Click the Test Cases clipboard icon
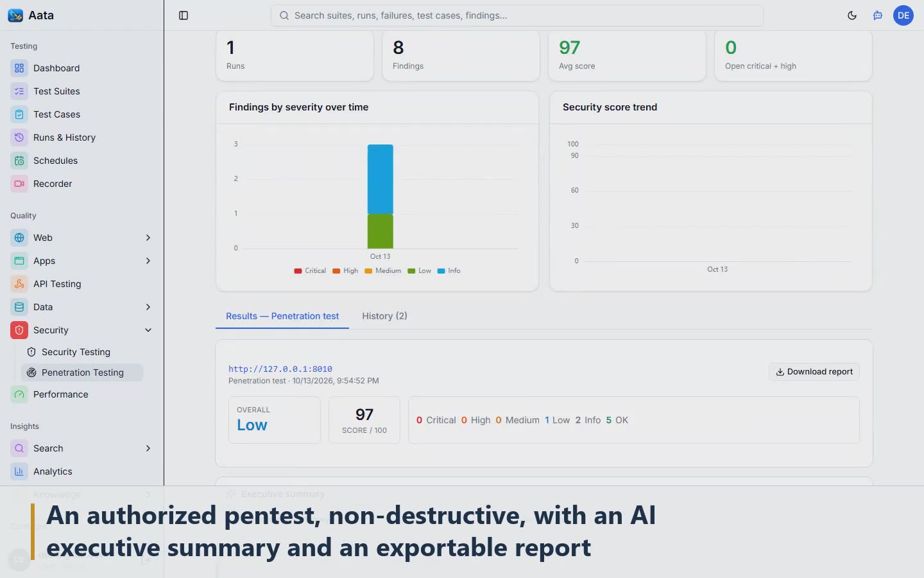Screen dimensions: 924x578 point(19,114)
